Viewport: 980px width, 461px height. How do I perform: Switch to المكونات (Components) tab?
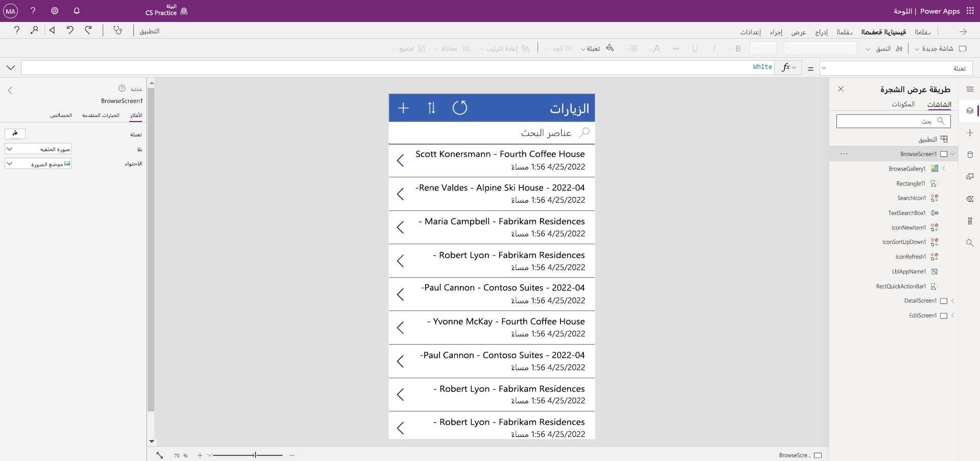pos(903,104)
